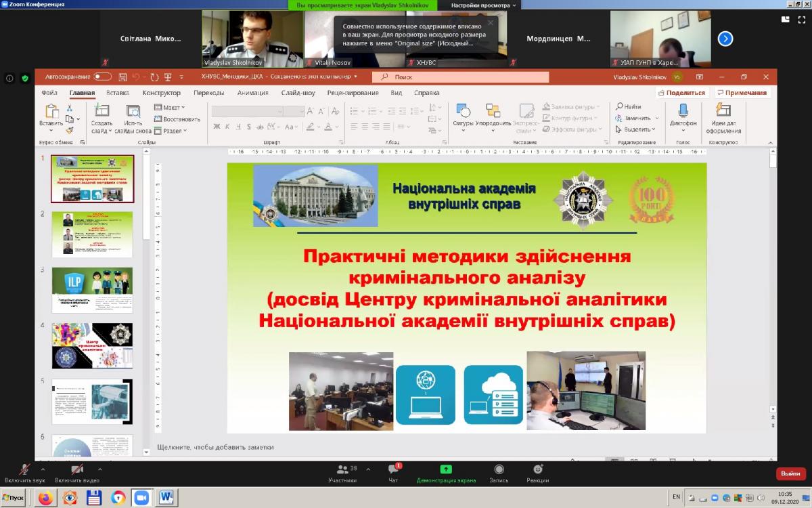Click notes area 'Щелкните, чтобы добавить заметки'

pyautogui.click(x=215, y=447)
